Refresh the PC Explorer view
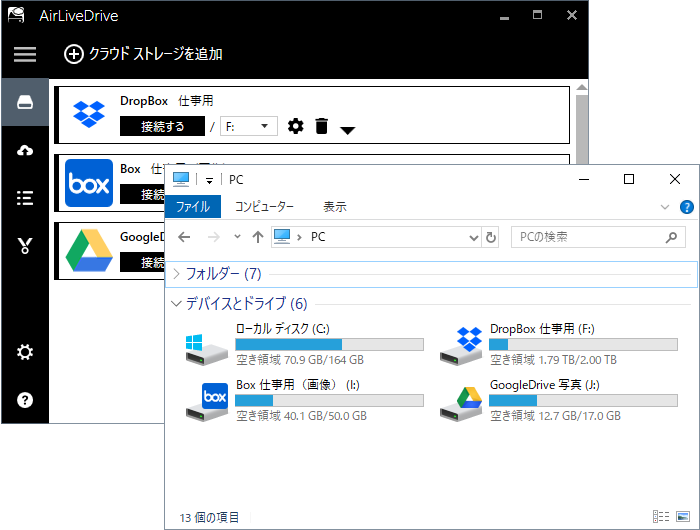Viewport: 700px width, 530px height. tap(491, 237)
